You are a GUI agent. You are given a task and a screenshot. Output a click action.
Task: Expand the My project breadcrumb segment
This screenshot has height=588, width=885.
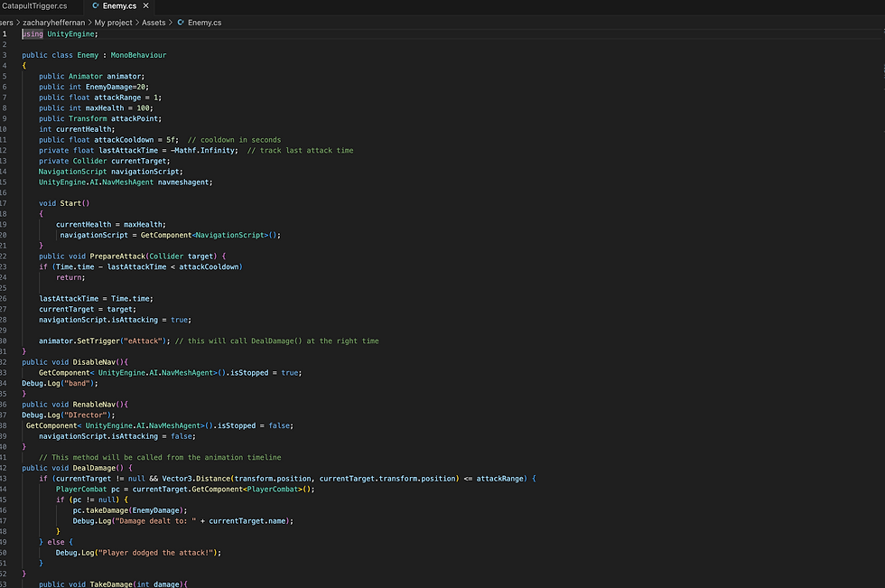pos(111,21)
